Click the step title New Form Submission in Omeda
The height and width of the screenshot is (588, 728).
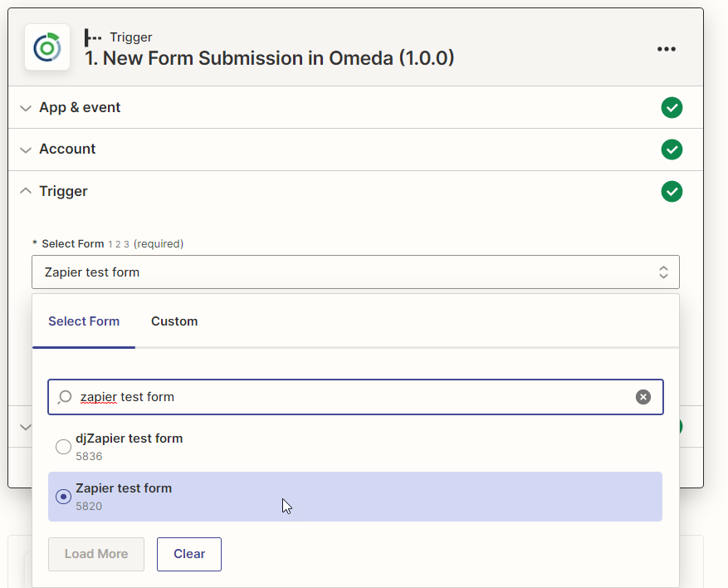[x=270, y=58]
